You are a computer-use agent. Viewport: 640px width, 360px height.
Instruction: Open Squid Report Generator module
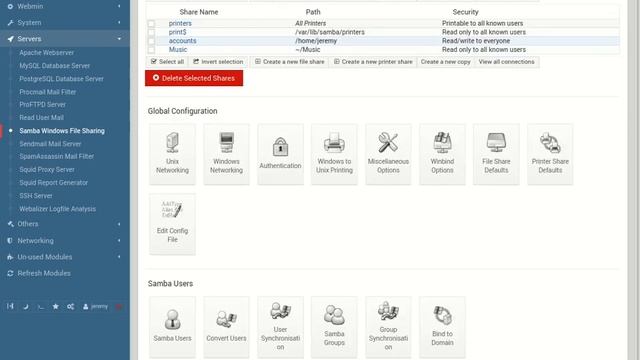tap(53, 182)
